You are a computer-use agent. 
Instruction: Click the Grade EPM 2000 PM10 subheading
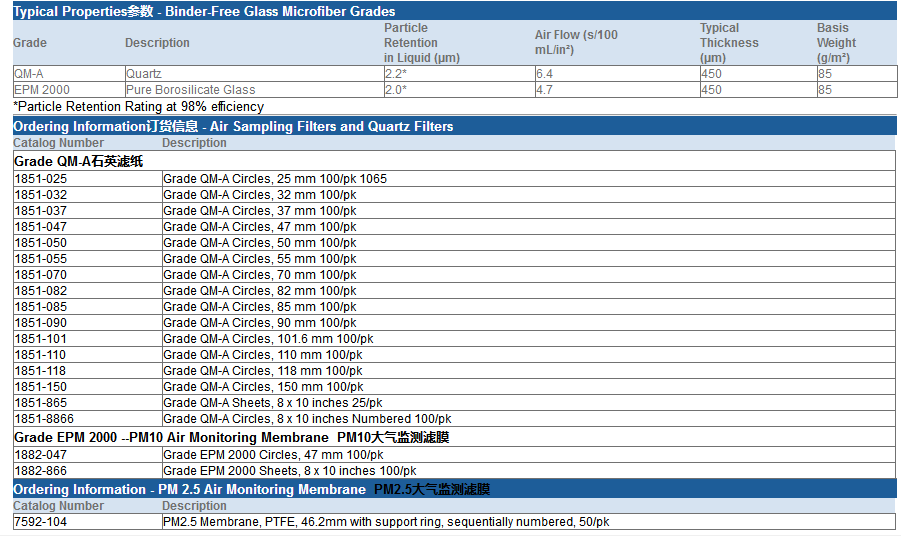[x=232, y=438]
